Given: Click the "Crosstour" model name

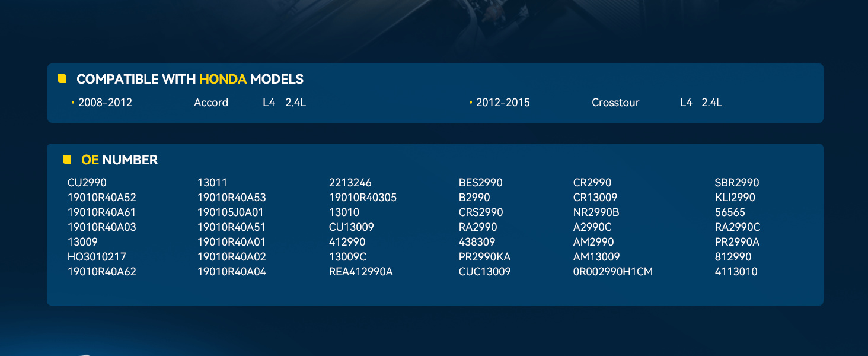Looking at the screenshot, I should pos(615,103).
